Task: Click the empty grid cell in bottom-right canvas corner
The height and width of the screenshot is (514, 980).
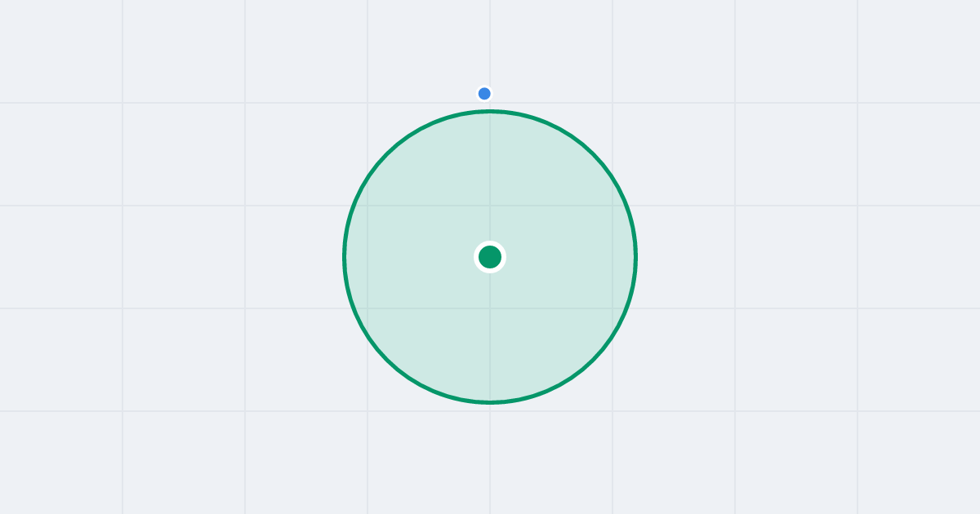Action: (919, 463)
